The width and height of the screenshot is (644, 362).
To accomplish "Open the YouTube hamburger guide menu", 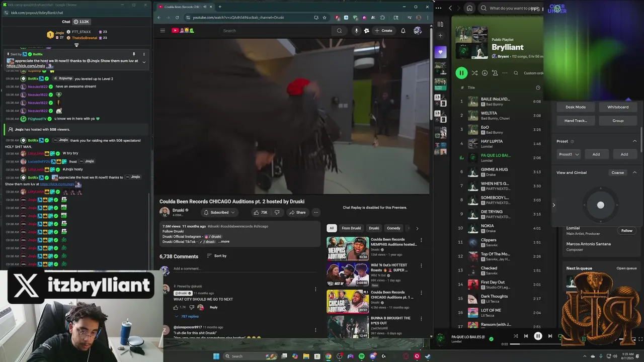I will click(163, 31).
